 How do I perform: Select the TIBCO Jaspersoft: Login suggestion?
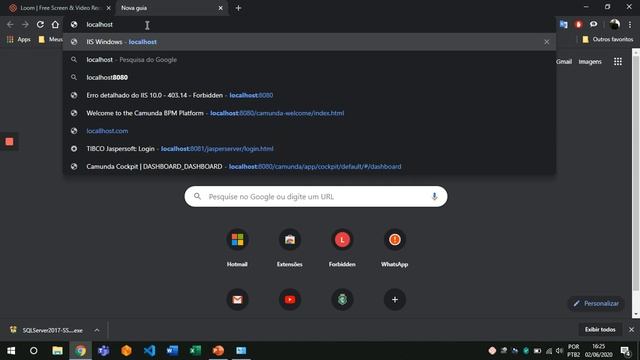(309, 149)
